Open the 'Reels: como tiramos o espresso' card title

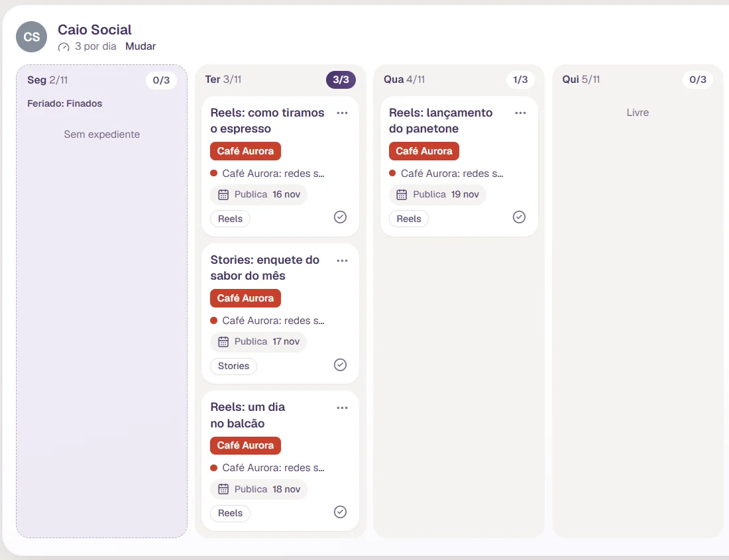click(x=267, y=121)
